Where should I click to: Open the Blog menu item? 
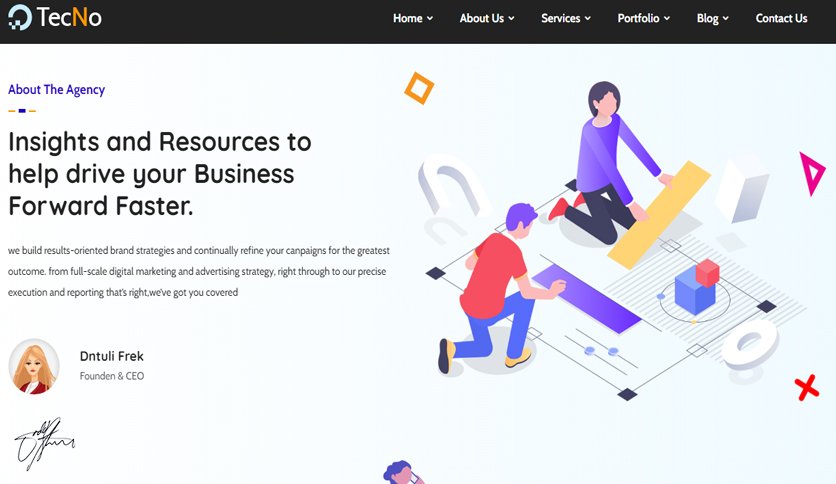(x=712, y=18)
